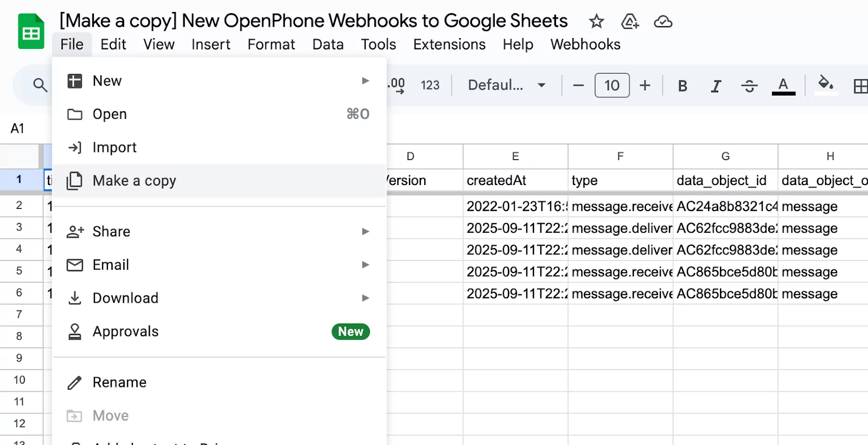Select Approvals in the File menu

click(x=219, y=332)
